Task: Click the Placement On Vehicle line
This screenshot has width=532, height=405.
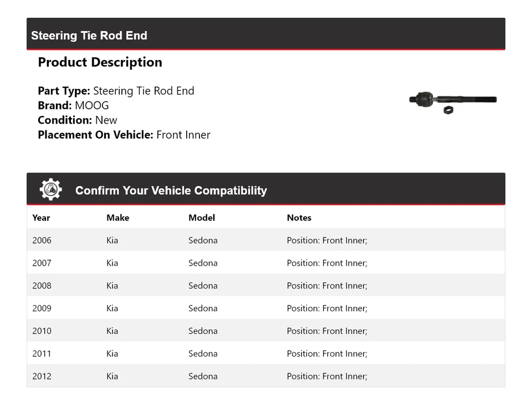Action: click(124, 134)
